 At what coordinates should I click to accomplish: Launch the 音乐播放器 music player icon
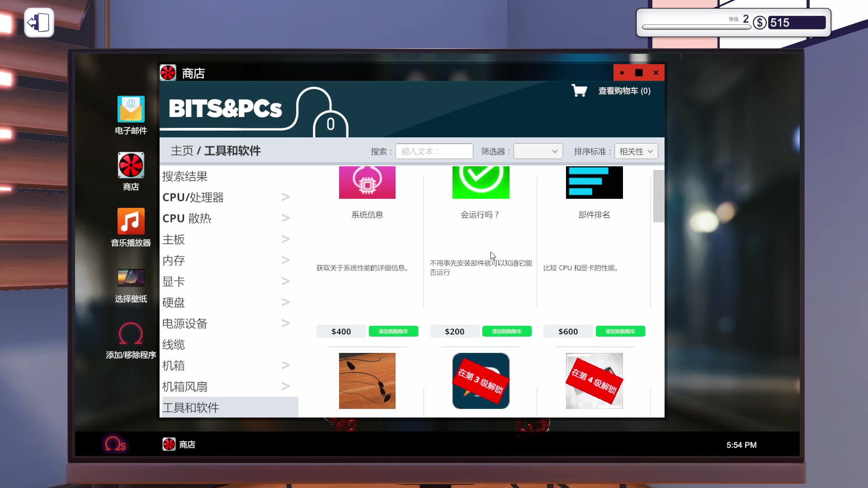[x=131, y=221]
